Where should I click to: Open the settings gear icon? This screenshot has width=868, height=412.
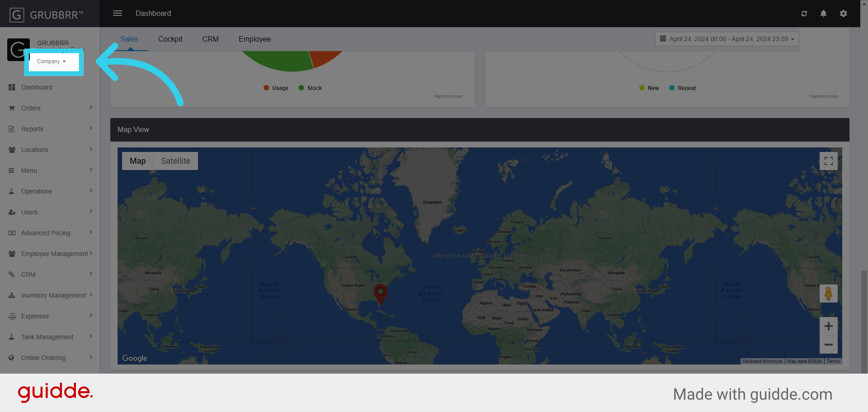coord(843,14)
